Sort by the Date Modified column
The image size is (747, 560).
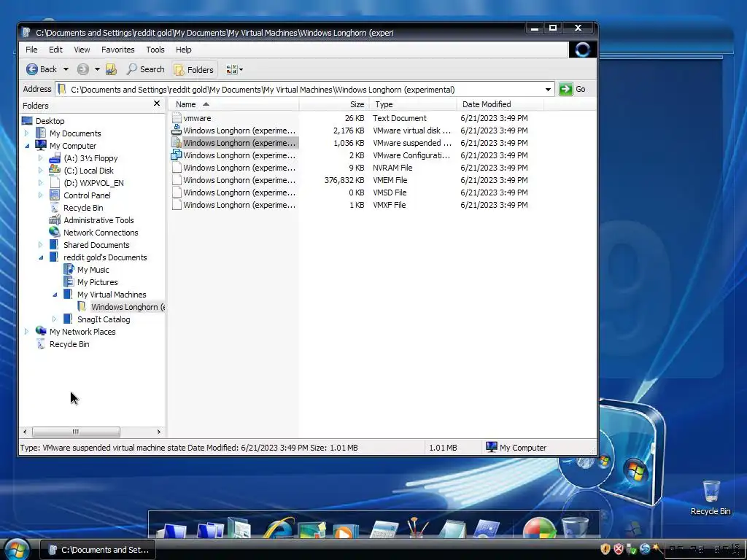click(500, 104)
